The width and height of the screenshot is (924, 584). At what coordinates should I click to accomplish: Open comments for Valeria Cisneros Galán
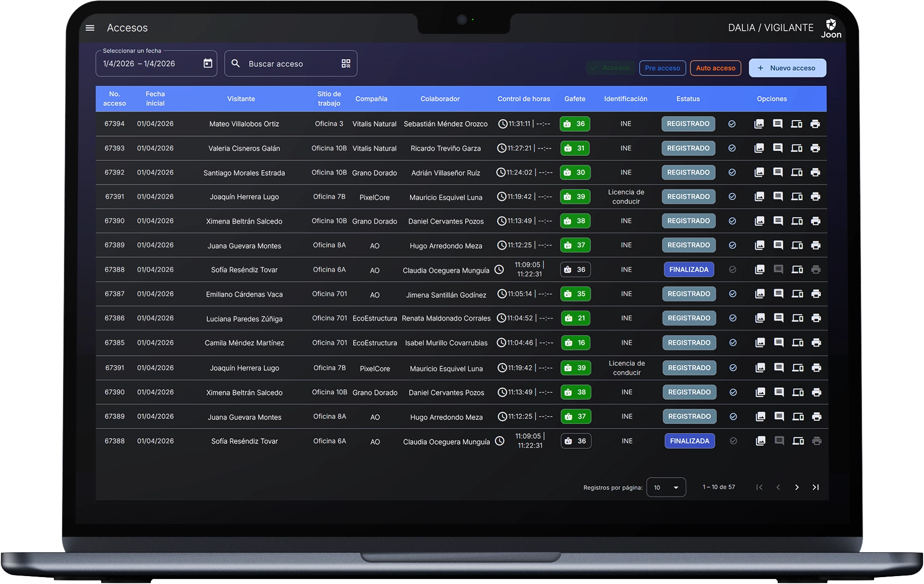tap(778, 148)
